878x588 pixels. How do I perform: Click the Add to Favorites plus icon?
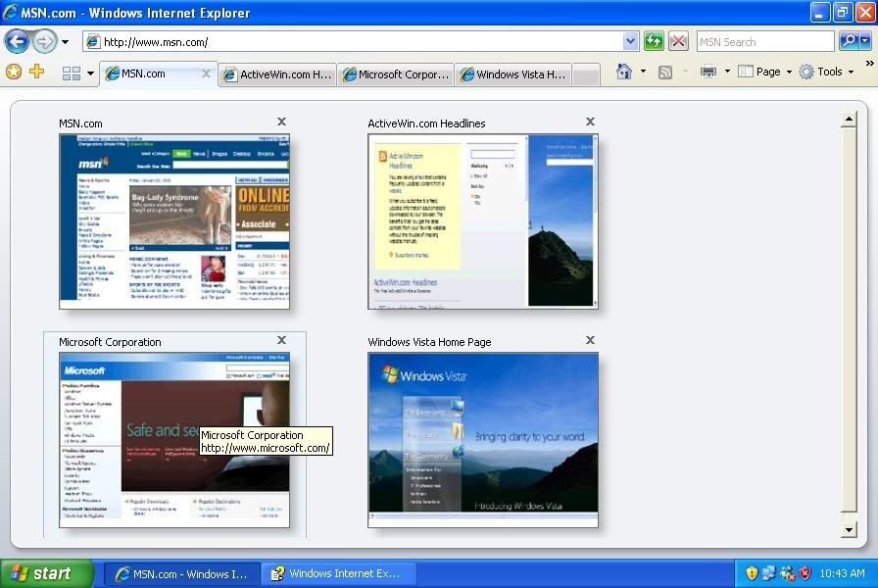click(36, 72)
